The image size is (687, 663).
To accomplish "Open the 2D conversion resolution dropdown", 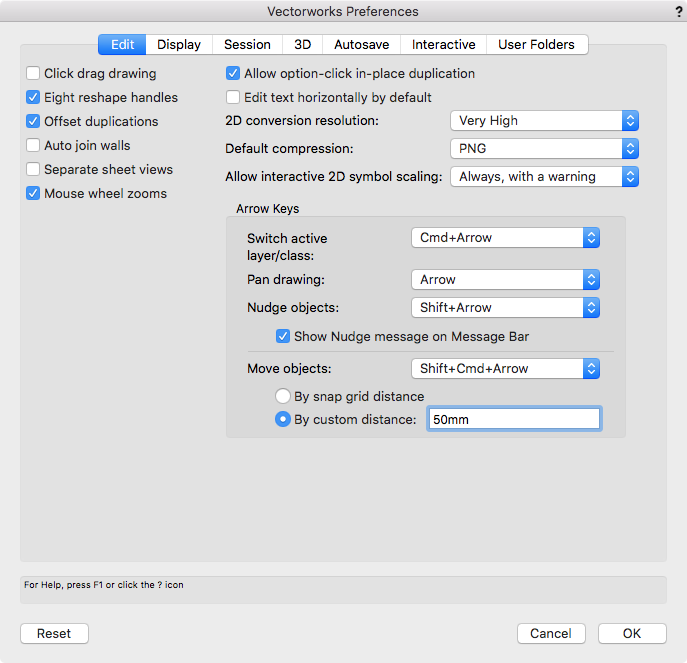I will 544,120.
